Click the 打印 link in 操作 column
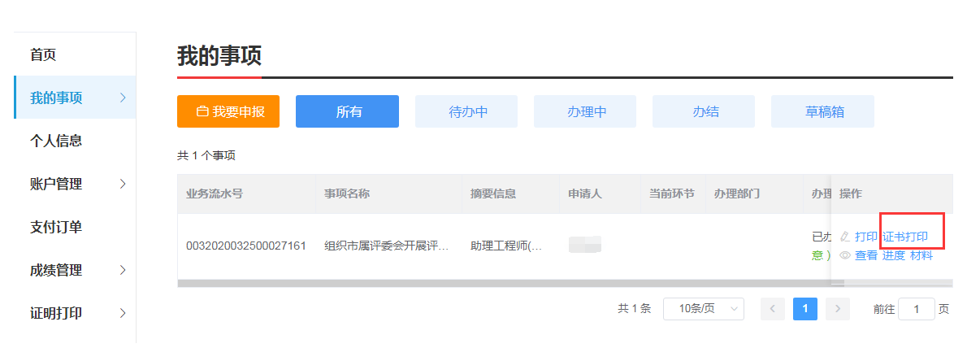This screenshot has width=980, height=361. click(865, 237)
